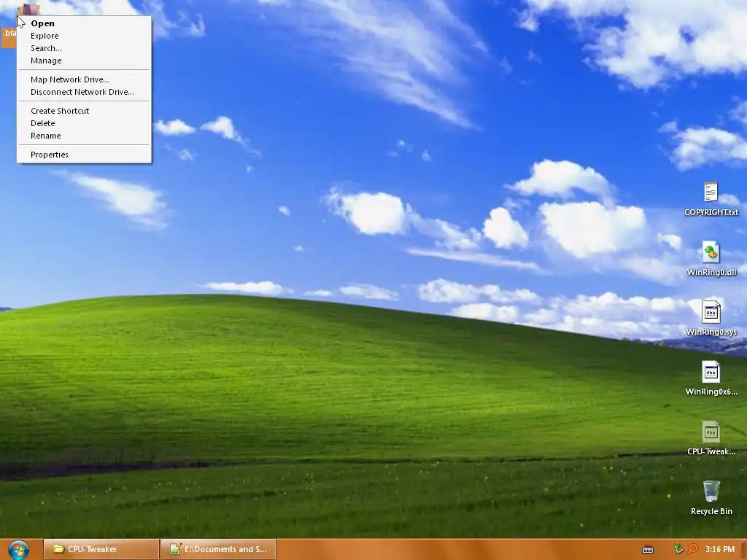747x560 pixels.
Task: Switch to CPU-Tweaker taskbar window
Action: click(101, 549)
